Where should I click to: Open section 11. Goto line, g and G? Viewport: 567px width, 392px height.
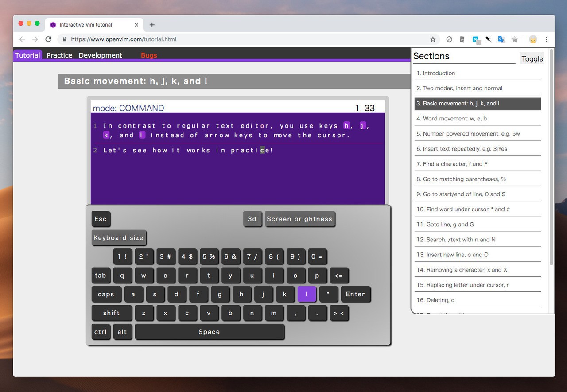pos(478,224)
